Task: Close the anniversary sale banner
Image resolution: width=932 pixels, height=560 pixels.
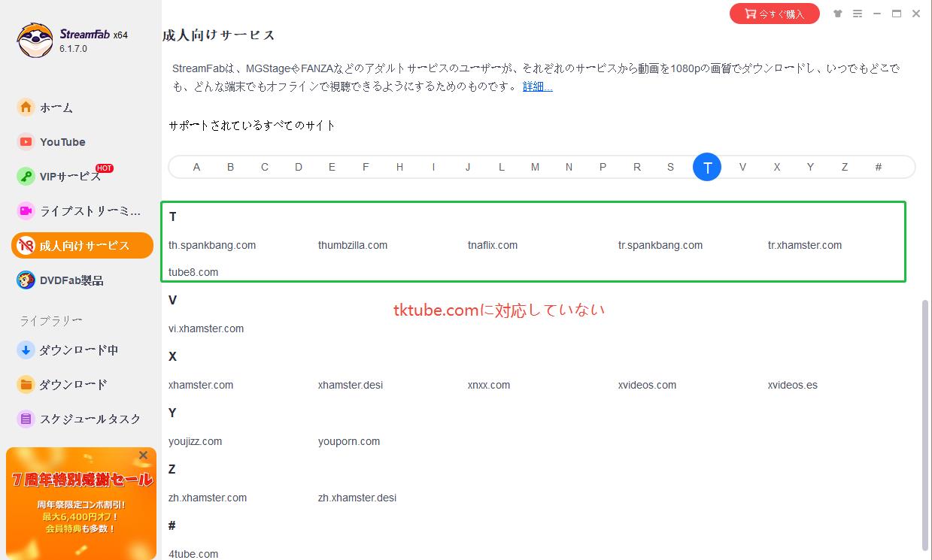Action: click(143, 455)
